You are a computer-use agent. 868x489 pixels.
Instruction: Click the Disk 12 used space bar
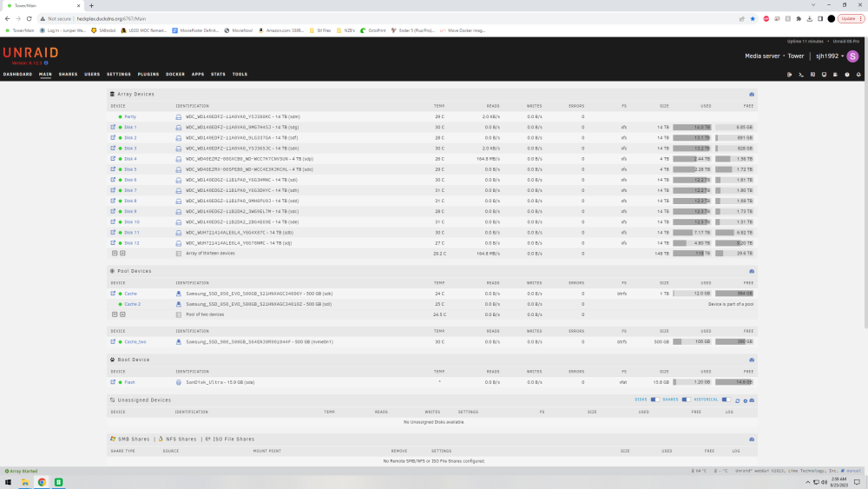coord(692,243)
